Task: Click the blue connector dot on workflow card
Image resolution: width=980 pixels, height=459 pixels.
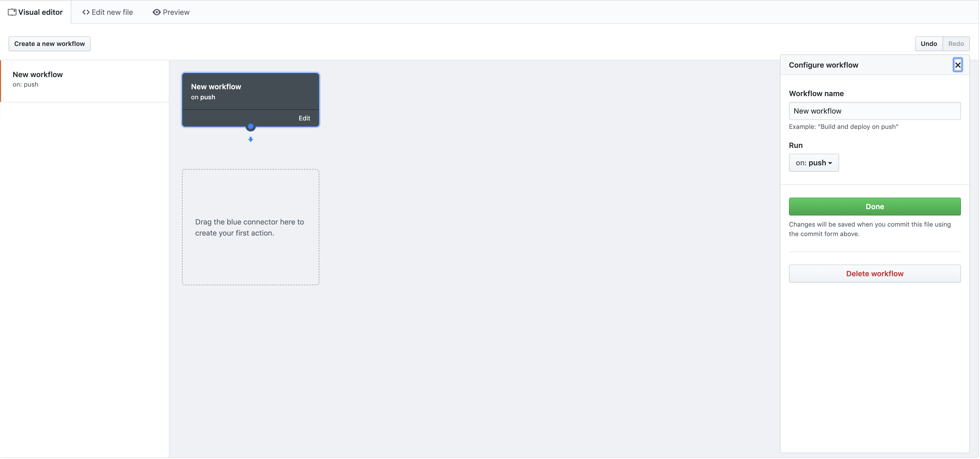Action: coord(250,127)
